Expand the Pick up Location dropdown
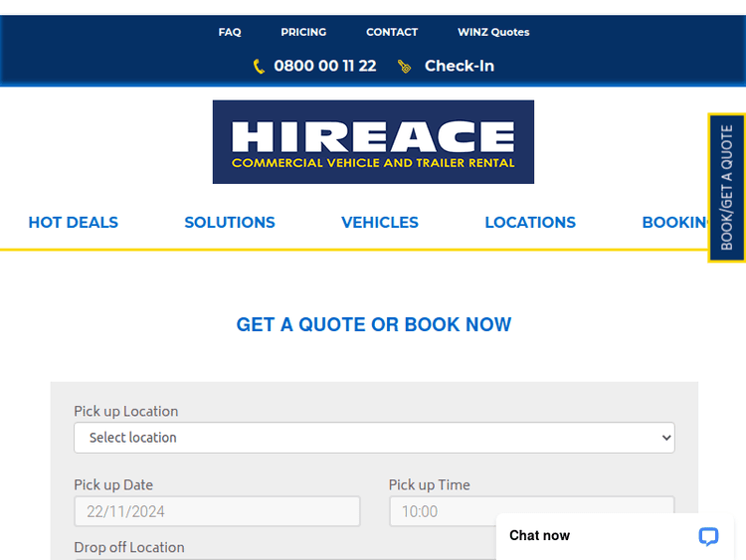 [x=374, y=438]
